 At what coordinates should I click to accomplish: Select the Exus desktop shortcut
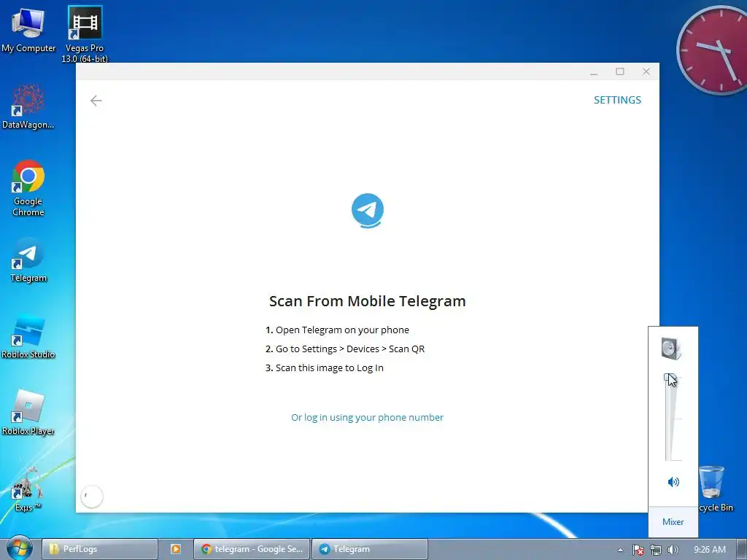pos(28,489)
